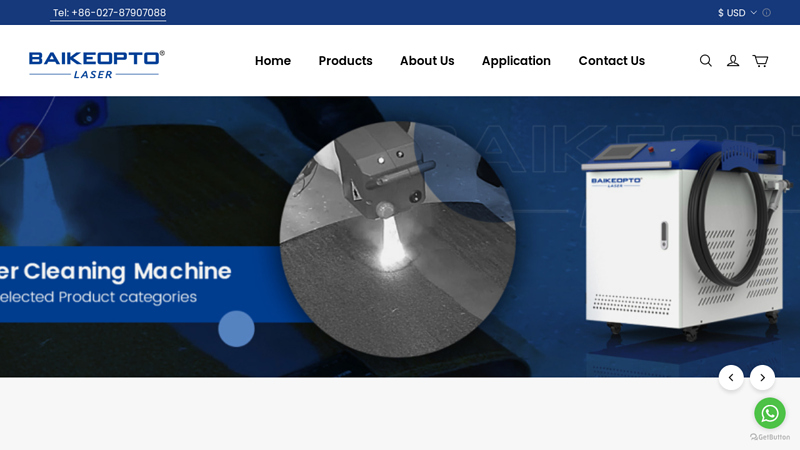Click the GetButton credit link
This screenshot has height=450, width=800.
(770, 437)
